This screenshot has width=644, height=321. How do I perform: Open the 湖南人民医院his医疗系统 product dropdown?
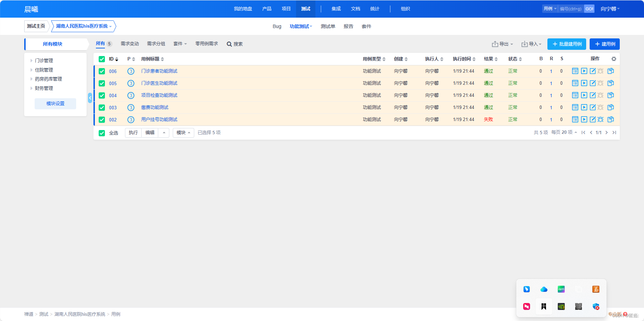click(83, 26)
